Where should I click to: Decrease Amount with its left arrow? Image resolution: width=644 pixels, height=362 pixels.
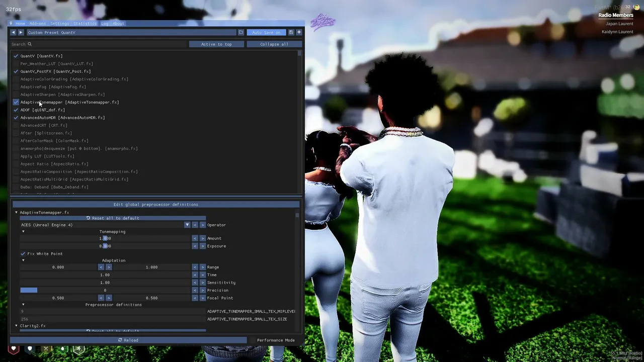pos(195,238)
